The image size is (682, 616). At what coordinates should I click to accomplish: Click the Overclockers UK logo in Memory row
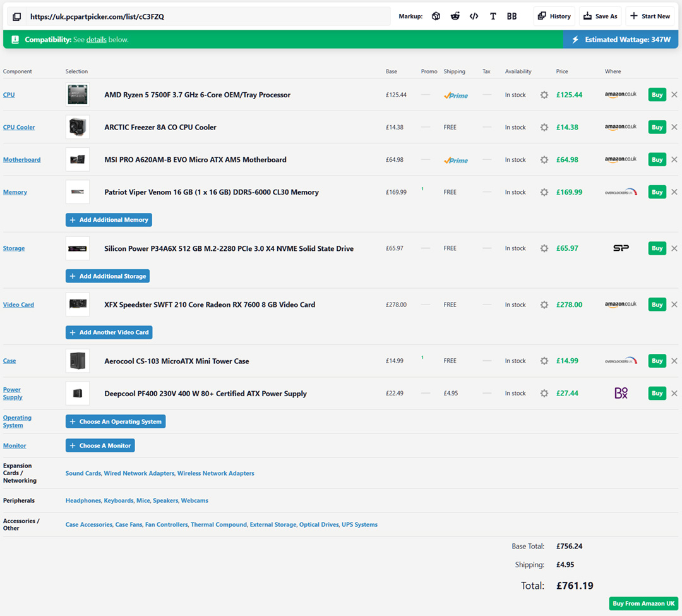(621, 192)
